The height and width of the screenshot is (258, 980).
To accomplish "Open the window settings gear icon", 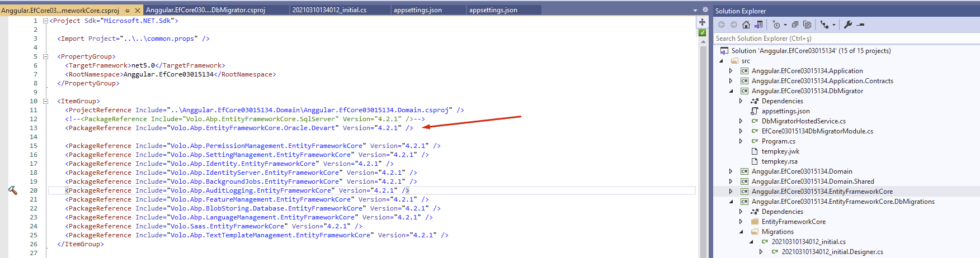I will 705,10.
